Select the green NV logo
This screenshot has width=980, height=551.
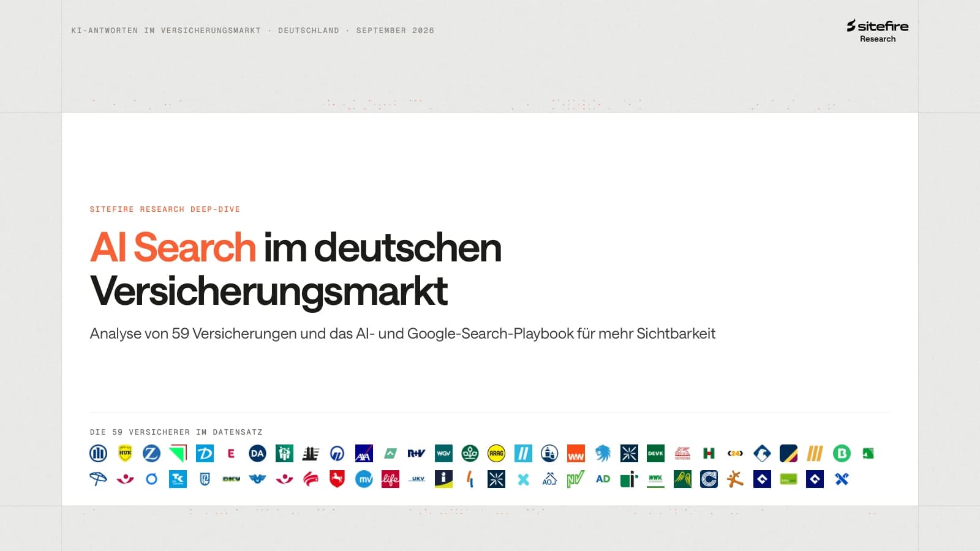tap(576, 479)
